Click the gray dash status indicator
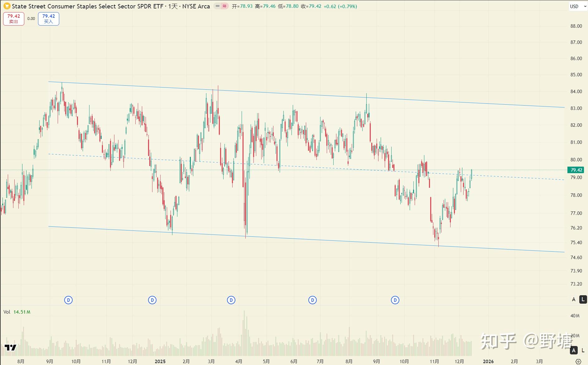Viewport: 588px width, 365px height. click(x=218, y=6)
